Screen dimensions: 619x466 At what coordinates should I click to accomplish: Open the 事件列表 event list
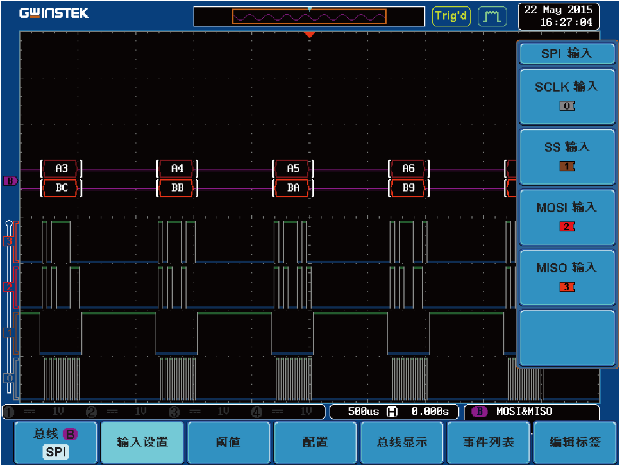485,442
